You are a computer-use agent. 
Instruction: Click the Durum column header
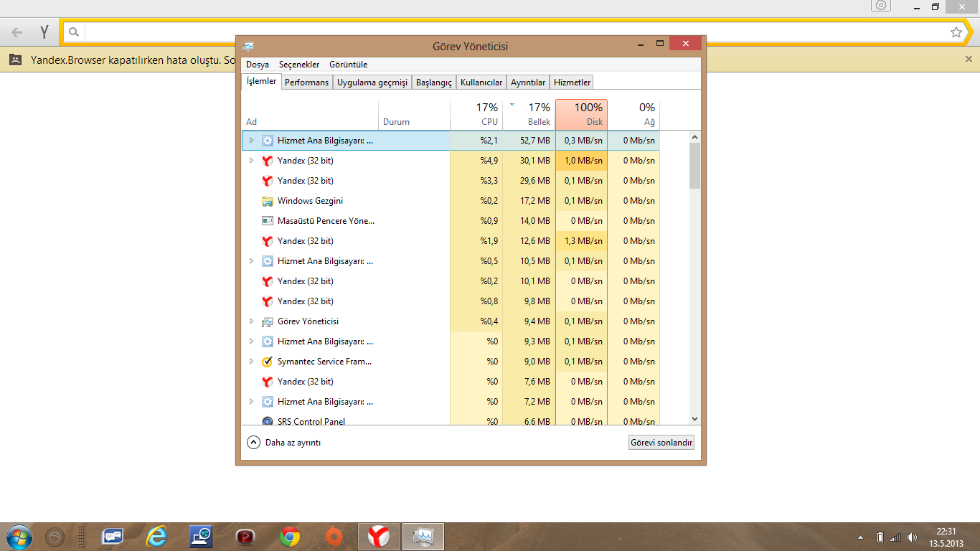tap(414, 115)
